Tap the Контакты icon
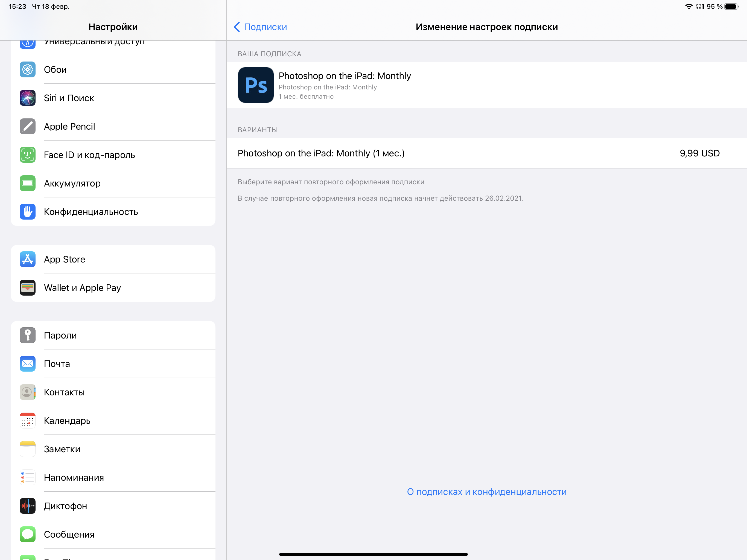This screenshot has width=747, height=560. pyautogui.click(x=27, y=392)
